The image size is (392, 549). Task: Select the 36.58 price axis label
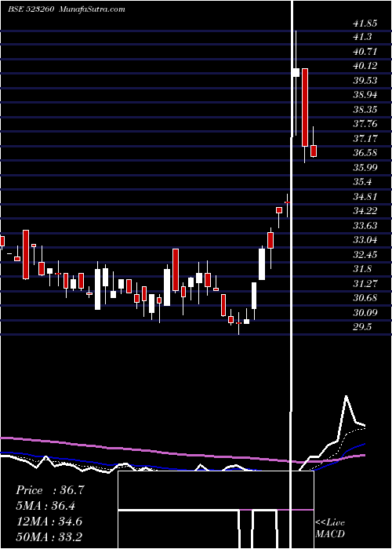(x=365, y=153)
